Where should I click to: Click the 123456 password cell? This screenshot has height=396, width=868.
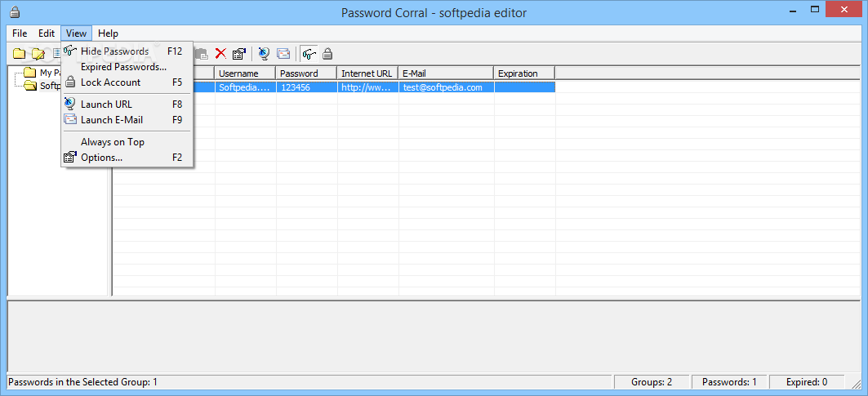tap(306, 87)
